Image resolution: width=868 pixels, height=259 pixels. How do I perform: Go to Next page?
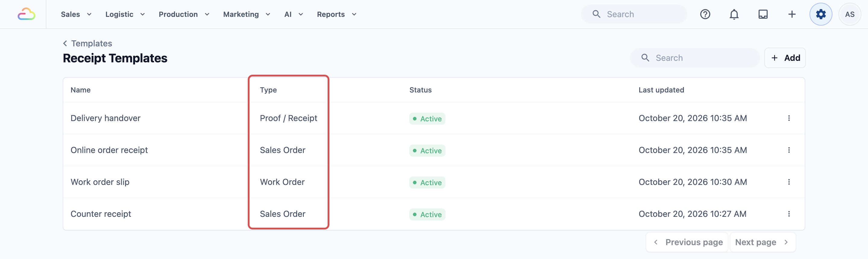tap(763, 242)
